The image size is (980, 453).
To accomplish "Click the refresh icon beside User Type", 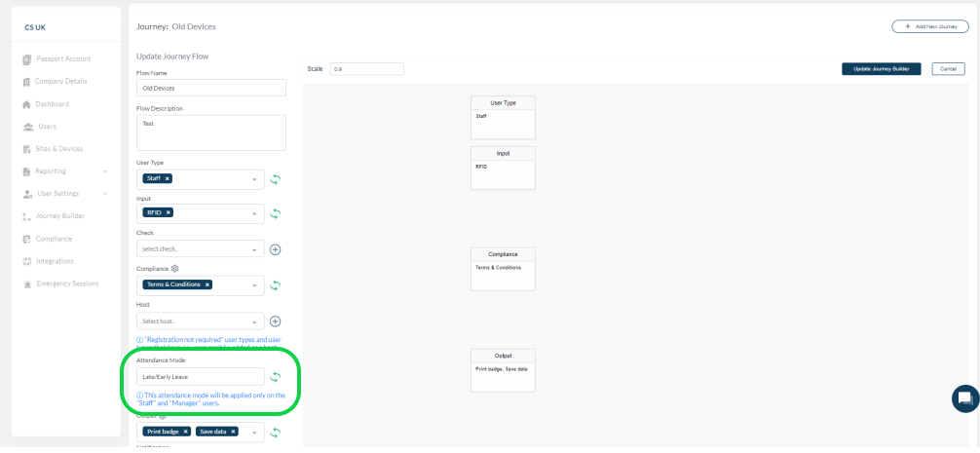I will [275, 179].
